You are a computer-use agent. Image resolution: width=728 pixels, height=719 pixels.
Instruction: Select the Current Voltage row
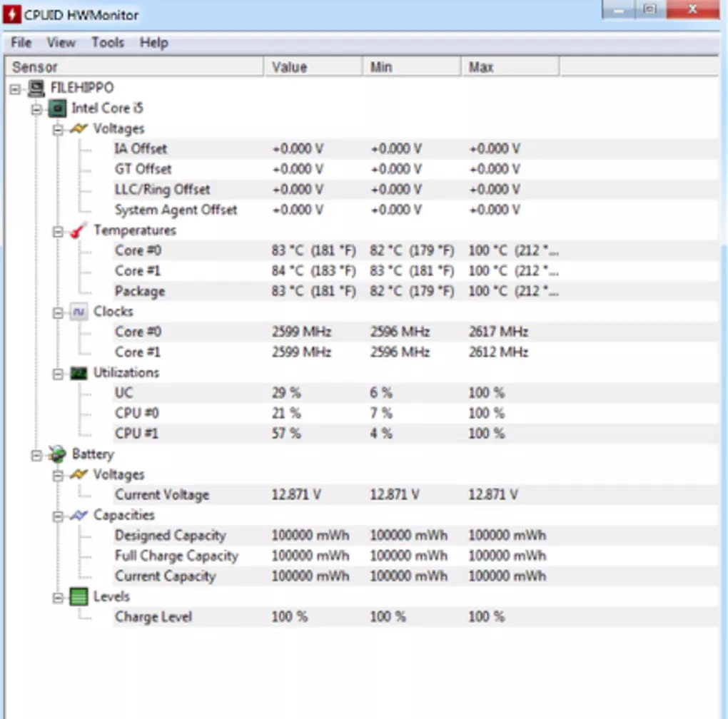click(x=415, y=495)
